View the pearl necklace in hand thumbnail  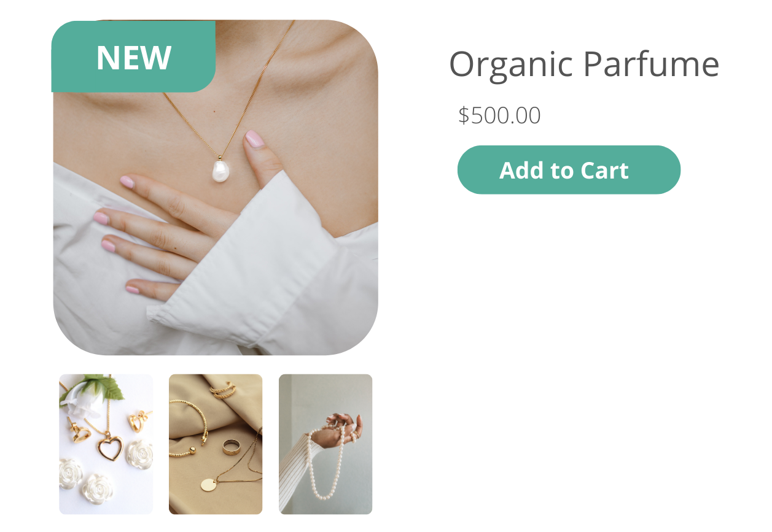tap(326, 444)
